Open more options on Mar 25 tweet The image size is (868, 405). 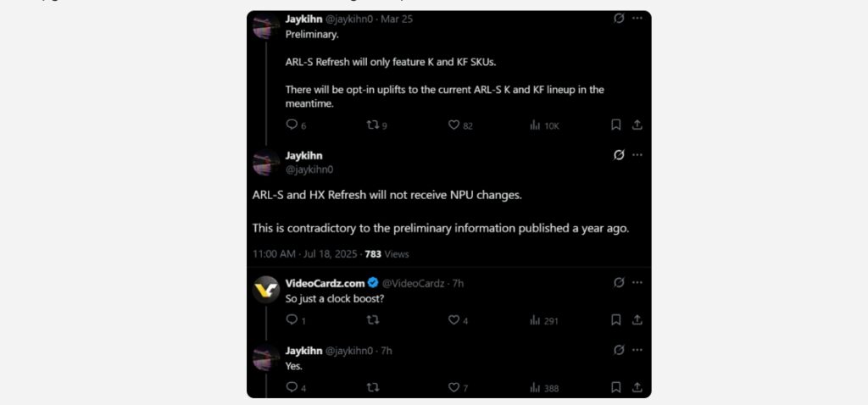coord(637,19)
